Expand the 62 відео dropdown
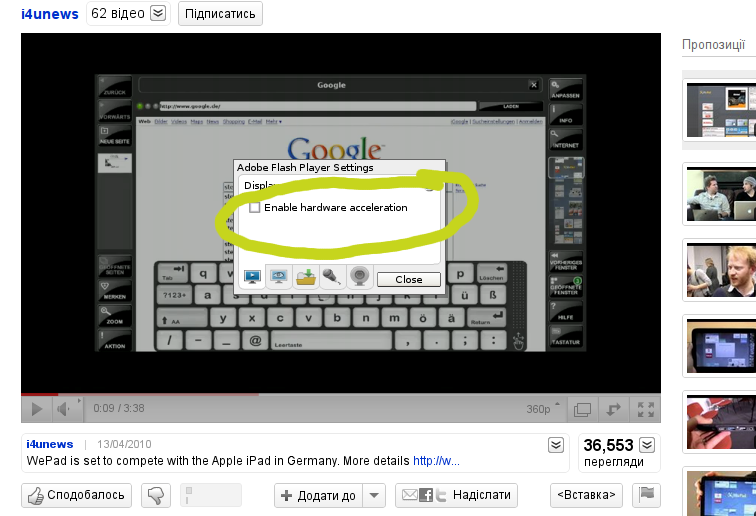 (158, 13)
